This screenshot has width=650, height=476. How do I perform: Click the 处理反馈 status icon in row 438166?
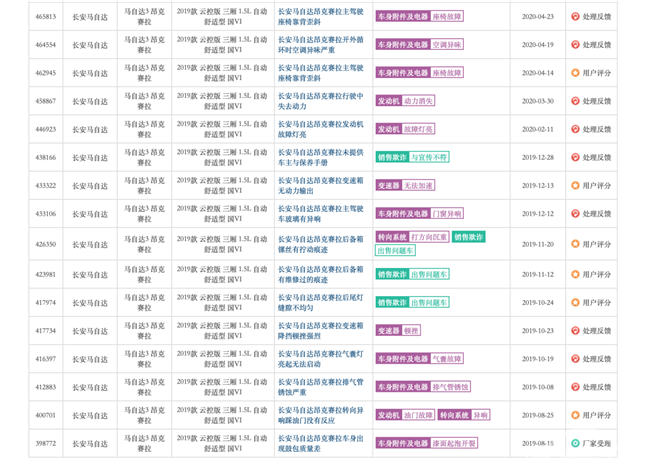pos(575,158)
